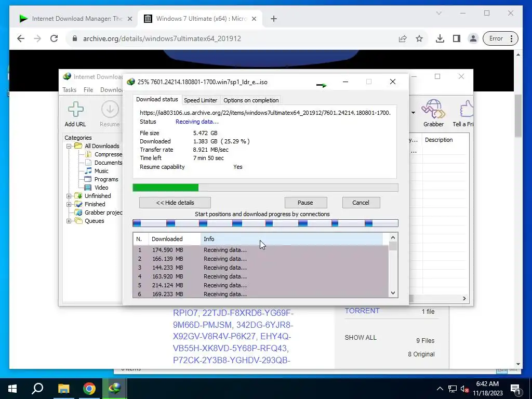
Task: Collapse the All Downloads tree node
Action: (x=69, y=146)
